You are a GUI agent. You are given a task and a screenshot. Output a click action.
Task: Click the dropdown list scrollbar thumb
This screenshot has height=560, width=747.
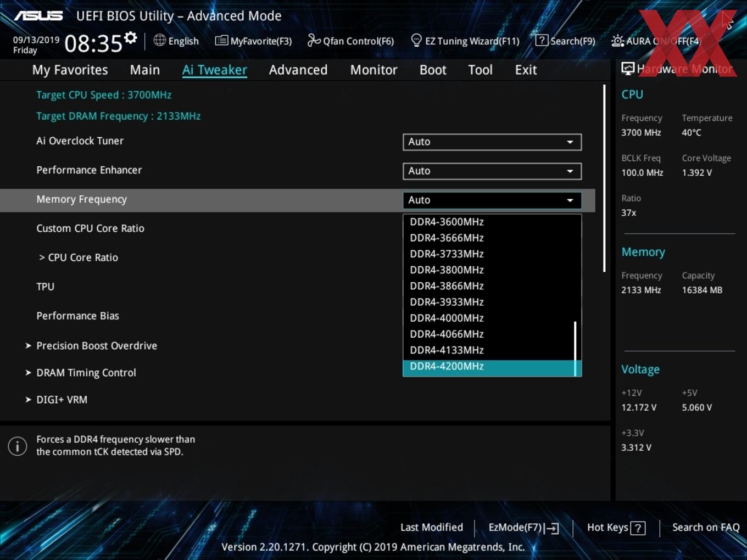tap(575, 349)
